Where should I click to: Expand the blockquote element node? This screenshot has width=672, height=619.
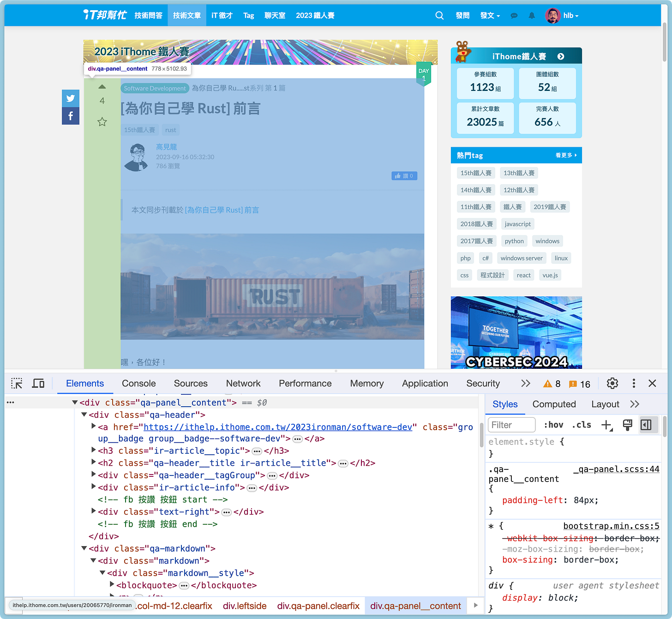(x=112, y=584)
